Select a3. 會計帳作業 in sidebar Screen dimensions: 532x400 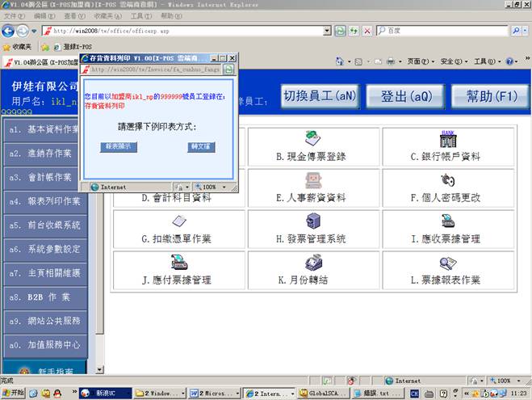[x=44, y=177]
